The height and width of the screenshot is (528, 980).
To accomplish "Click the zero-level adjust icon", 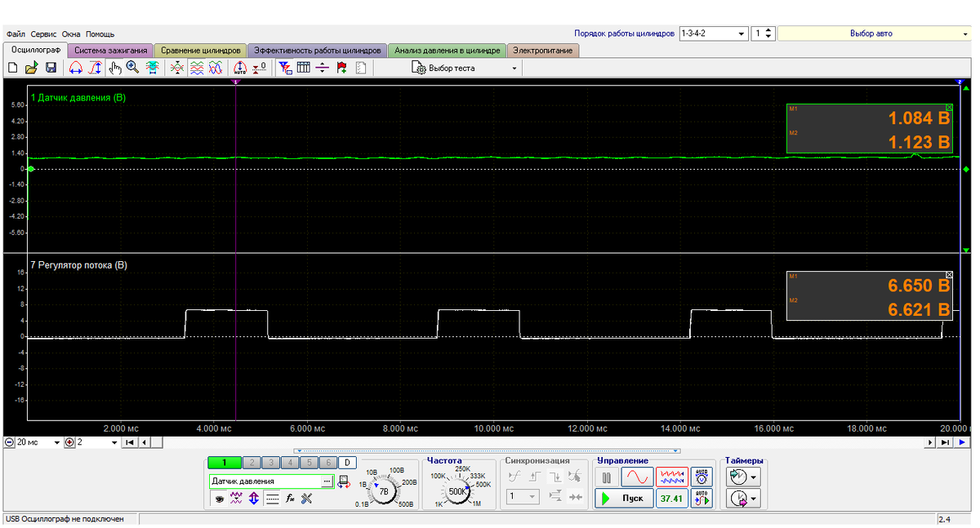I will 260,68.
